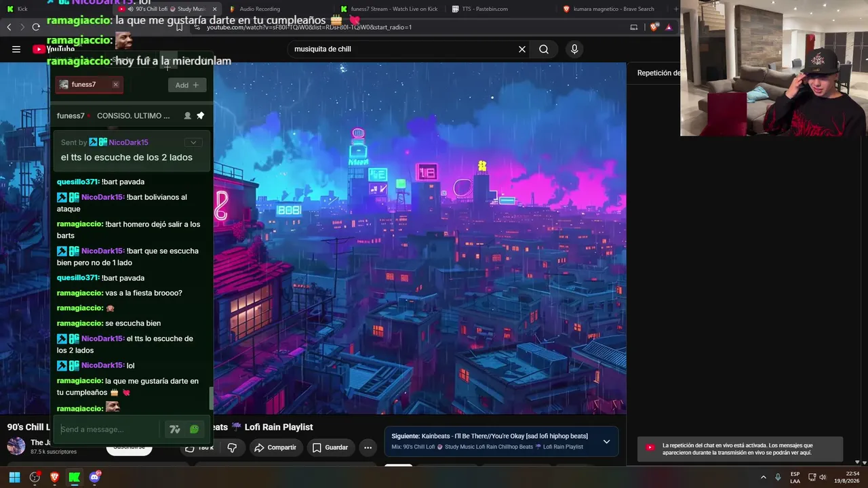Reload the page with the browser refresh icon
868x488 pixels.
(x=36, y=27)
